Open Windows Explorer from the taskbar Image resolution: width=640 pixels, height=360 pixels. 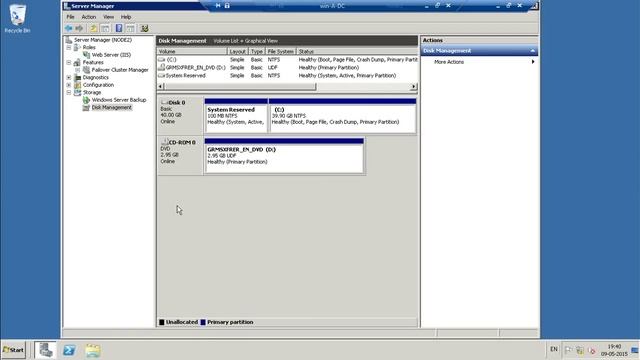click(x=93, y=350)
